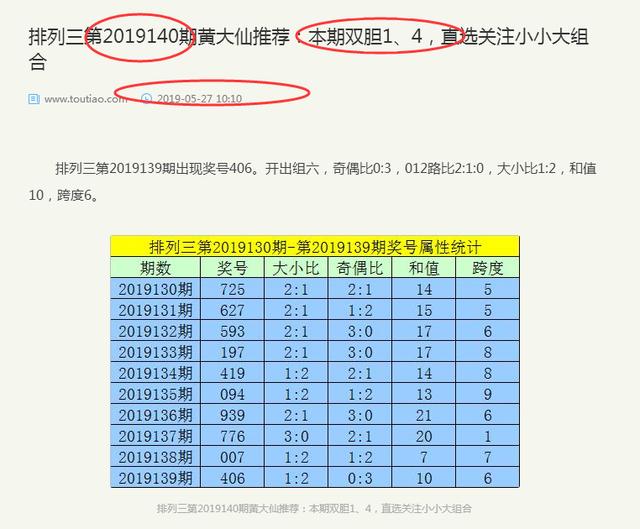Click winning number 419
This screenshot has width=640, height=529.
tap(232, 373)
